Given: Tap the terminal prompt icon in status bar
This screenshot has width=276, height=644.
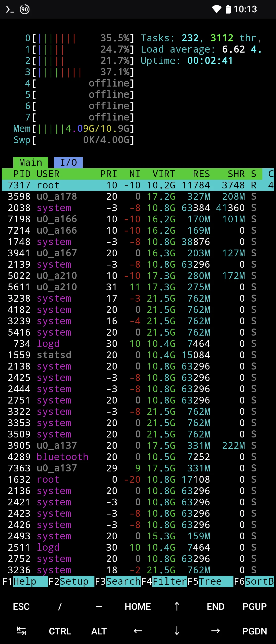Looking at the screenshot, I should (x=10, y=10).
